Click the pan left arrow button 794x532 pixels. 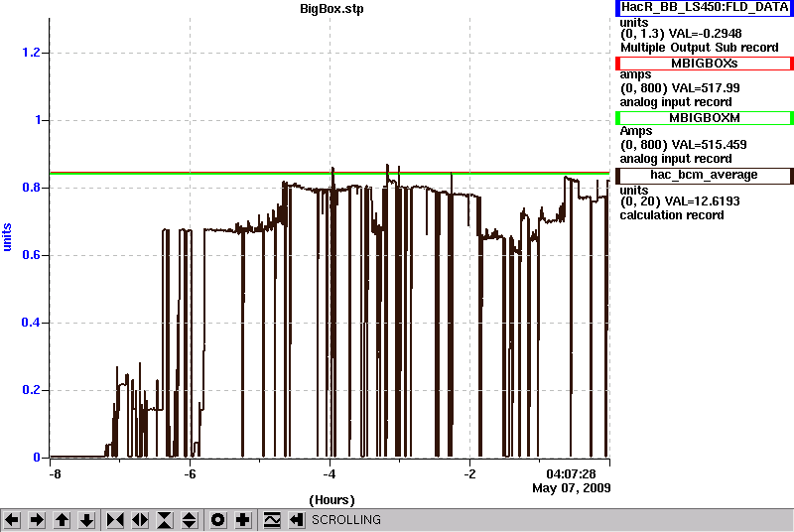tap(12, 520)
